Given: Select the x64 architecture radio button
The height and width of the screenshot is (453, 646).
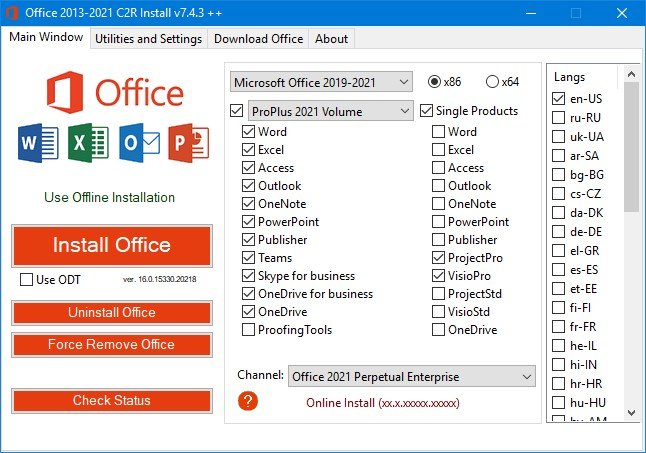Looking at the screenshot, I should [492, 82].
